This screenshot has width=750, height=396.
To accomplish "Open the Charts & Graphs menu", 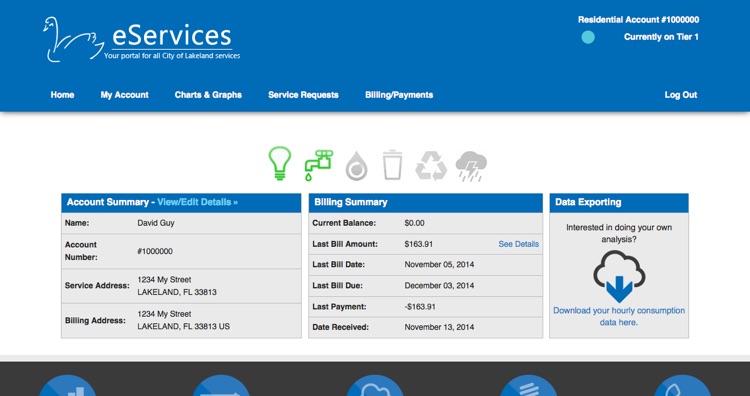I will pos(208,95).
